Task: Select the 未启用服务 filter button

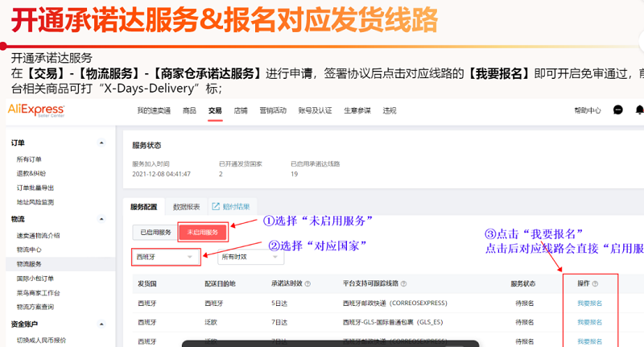Action: 203,233
